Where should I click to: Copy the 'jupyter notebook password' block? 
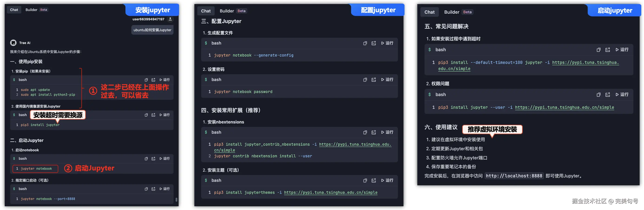point(365,79)
